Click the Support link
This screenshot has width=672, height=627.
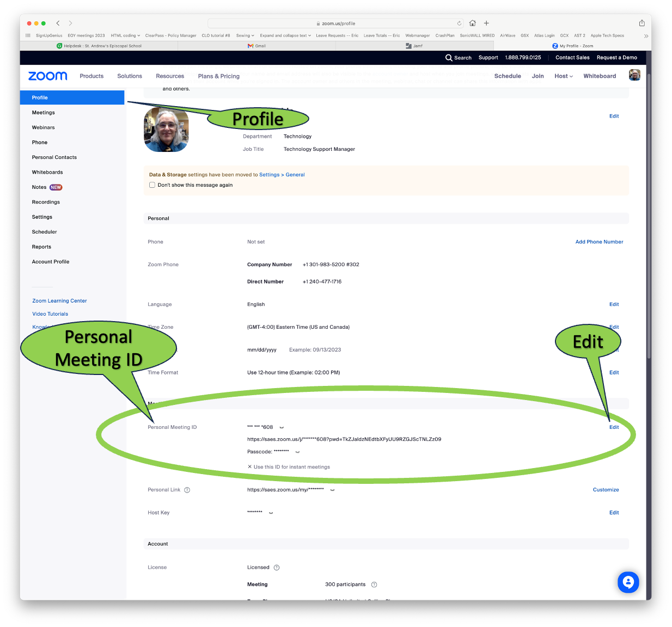click(x=488, y=58)
